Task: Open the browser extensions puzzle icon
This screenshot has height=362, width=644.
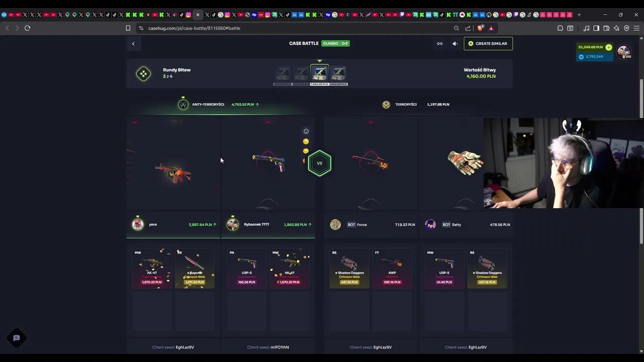Action: 560,28
